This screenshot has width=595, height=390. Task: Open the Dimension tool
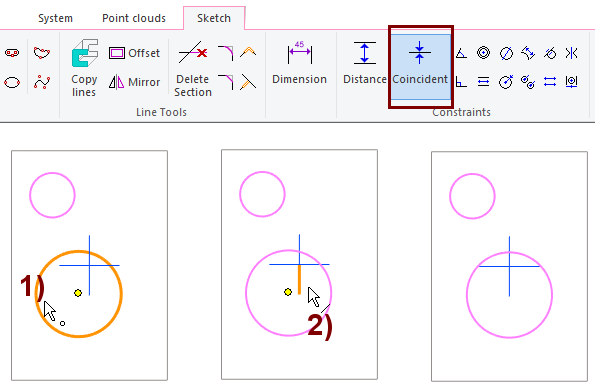[299, 63]
